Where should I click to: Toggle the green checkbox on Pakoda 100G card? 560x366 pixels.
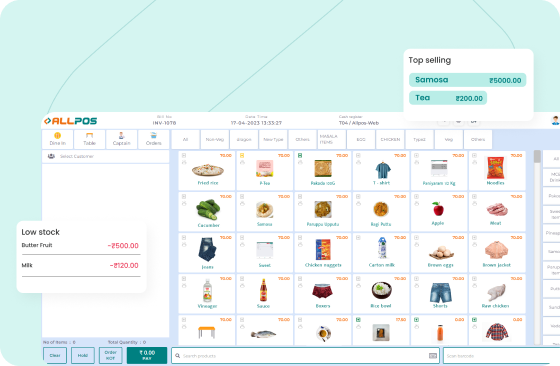click(x=300, y=155)
